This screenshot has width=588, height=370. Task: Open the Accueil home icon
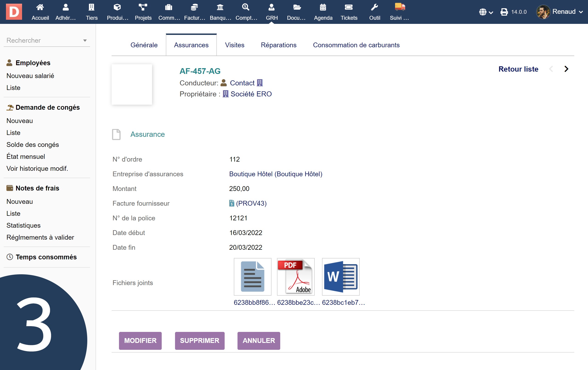[40, 8]
